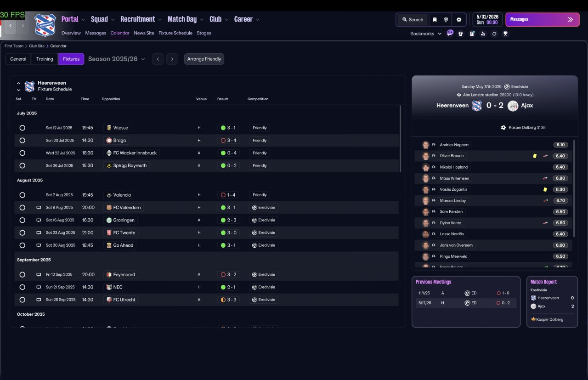
Task: Select the SpVgg Bayreuth fixture radio button
Action: pos(22,165)
